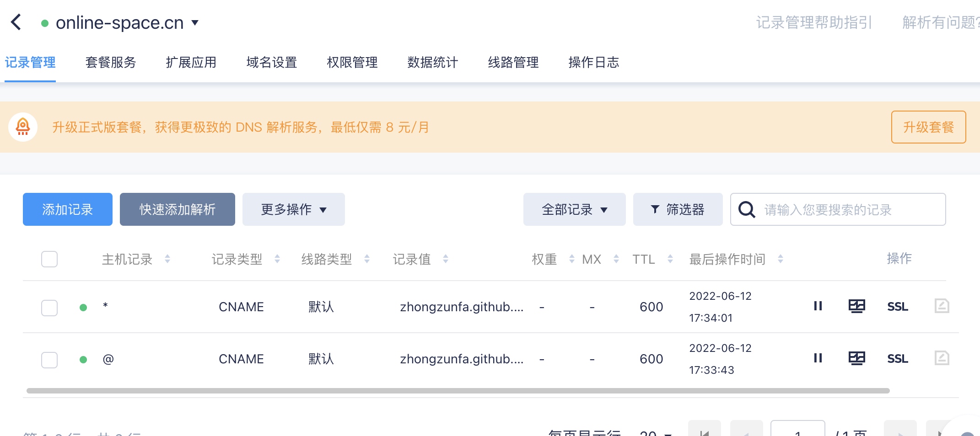The height and width of the screenshot is (436, 980).
Task: Click SSL for the @ record
Action: (897, 359)
